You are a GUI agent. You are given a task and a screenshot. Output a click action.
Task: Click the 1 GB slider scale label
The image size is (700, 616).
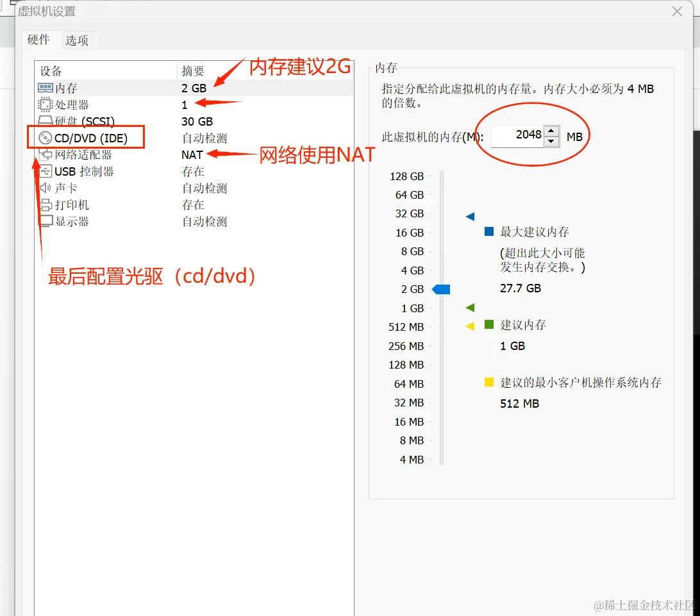[412, 308]
